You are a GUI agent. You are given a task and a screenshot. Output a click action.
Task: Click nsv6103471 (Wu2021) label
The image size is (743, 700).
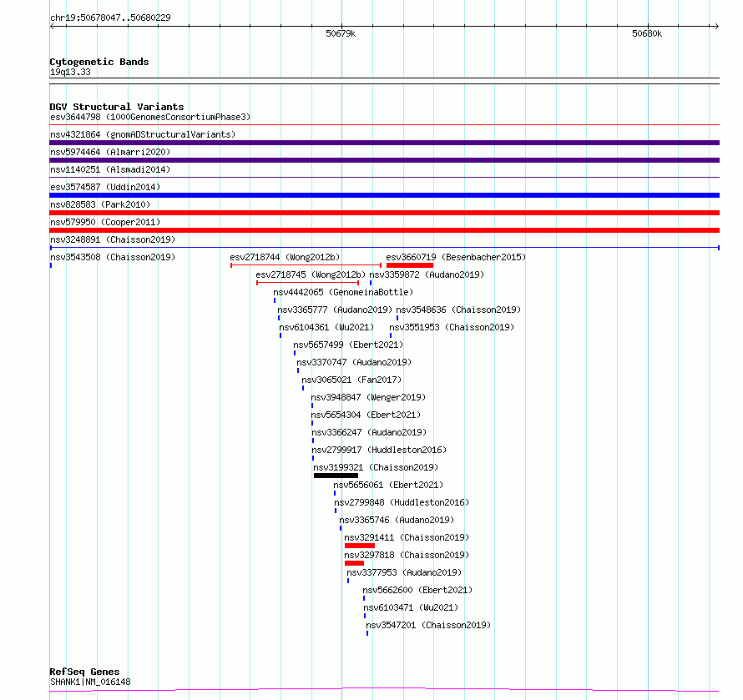coord(411,607)
